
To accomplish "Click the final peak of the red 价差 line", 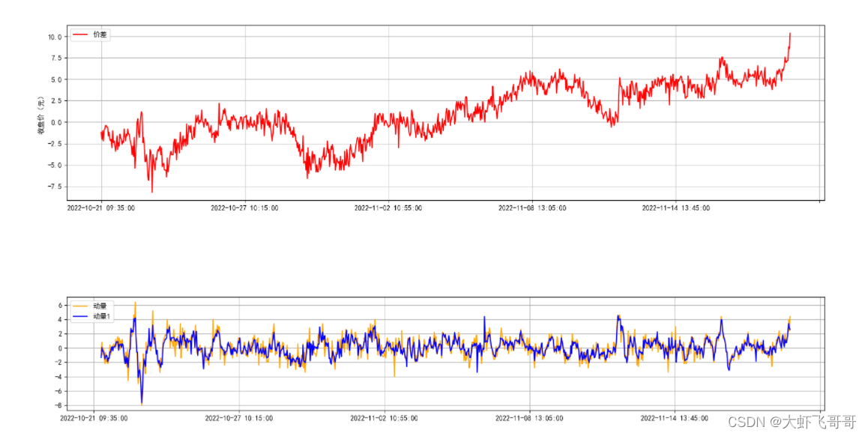I will click(790, 34).
